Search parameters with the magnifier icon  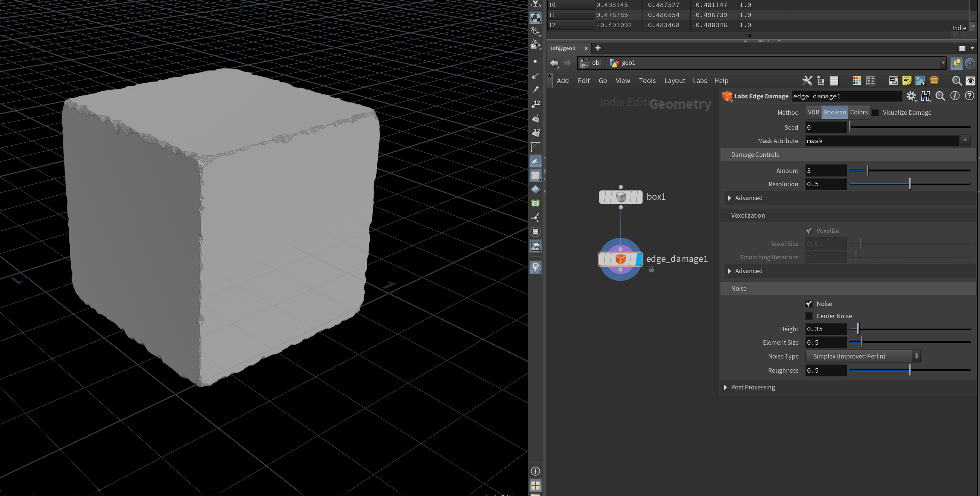point(940,96)
